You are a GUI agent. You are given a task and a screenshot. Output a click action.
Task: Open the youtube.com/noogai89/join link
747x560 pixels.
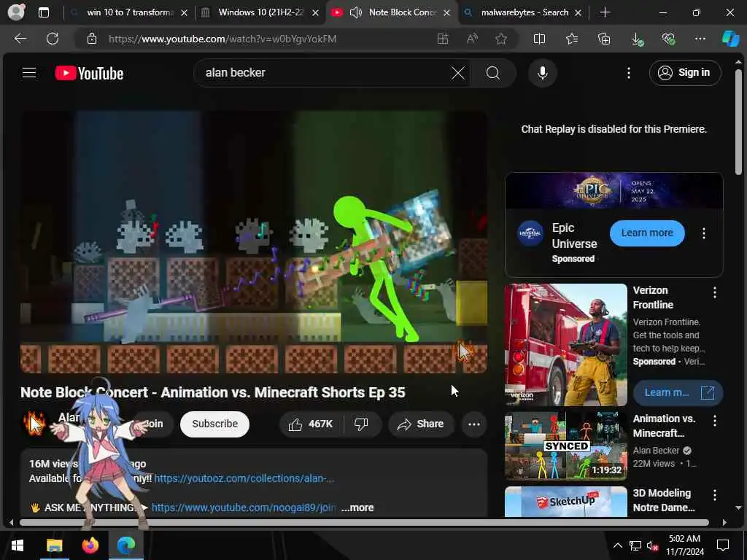point(244,507)
